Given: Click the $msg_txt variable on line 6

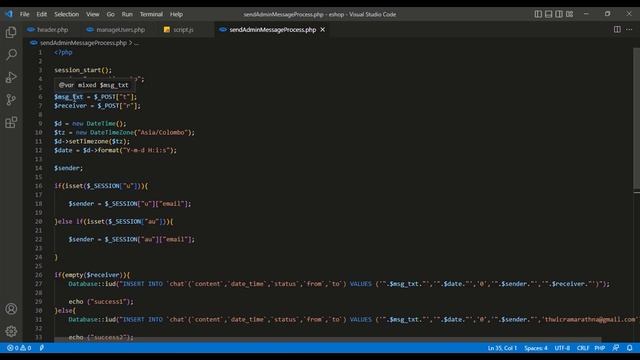Looking at the screenshot, I should click(69, 97).
